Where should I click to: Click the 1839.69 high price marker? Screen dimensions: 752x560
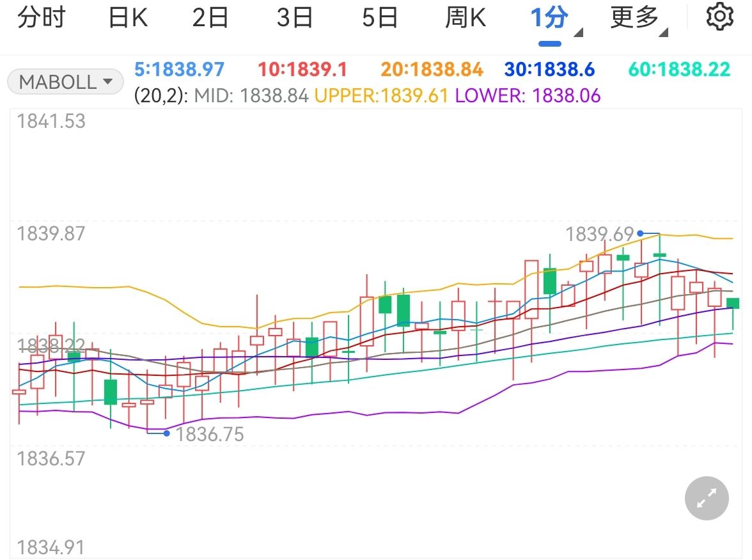[x=600, y=234]
